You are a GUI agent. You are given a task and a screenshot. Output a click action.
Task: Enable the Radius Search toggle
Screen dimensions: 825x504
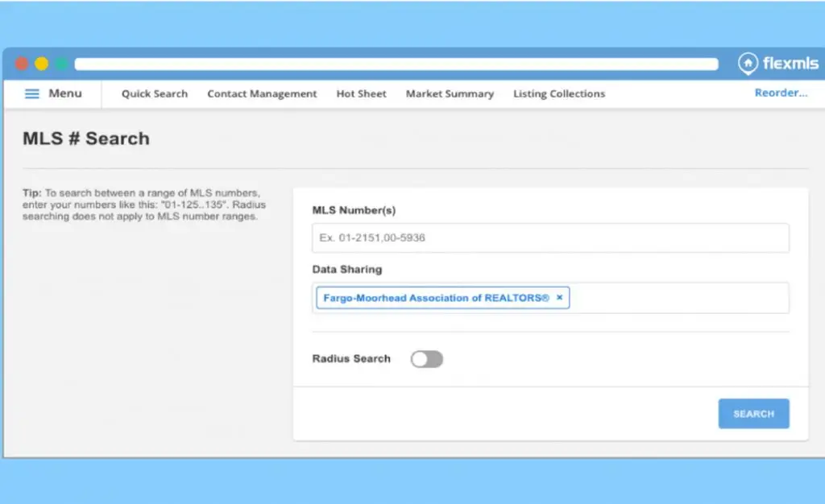427,359
